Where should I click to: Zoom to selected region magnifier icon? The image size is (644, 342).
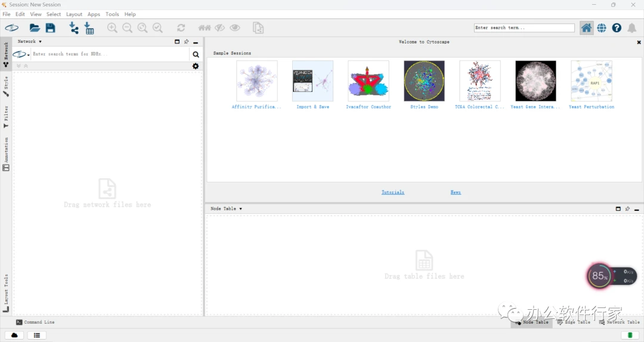(x=157, y=28)
